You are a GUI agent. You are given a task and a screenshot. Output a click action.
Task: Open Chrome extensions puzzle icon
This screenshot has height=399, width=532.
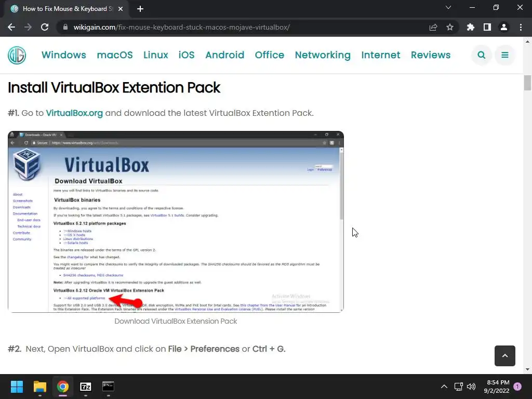point(471,27)
